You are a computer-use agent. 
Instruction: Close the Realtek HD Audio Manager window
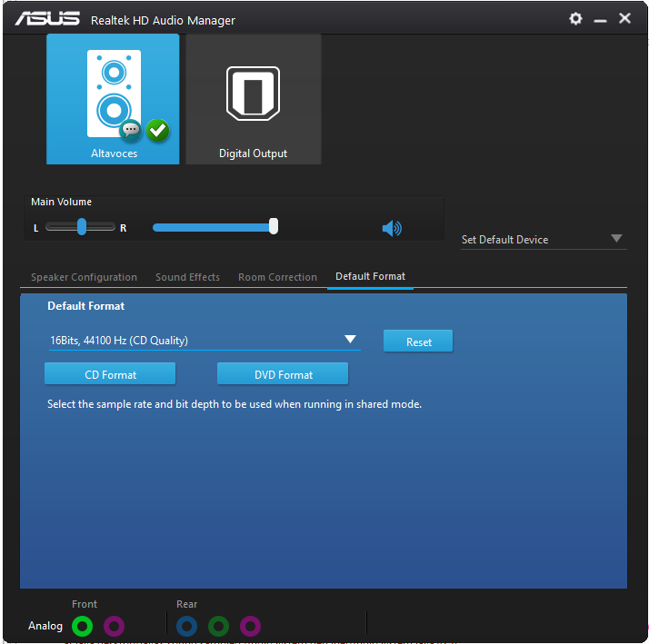(x=624, y=18)
